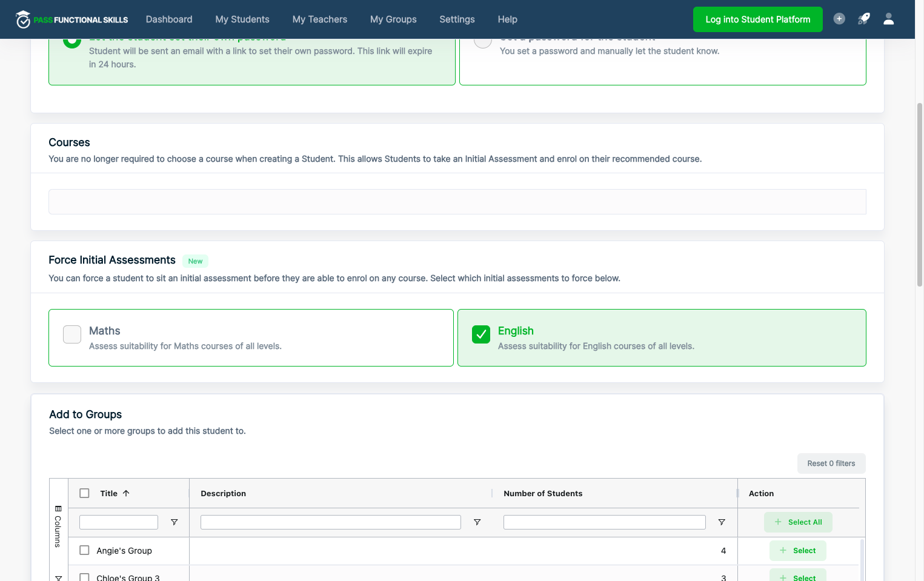The image size is (924, 581).
Task: Open the Description column filter icon
Action: 477,522
